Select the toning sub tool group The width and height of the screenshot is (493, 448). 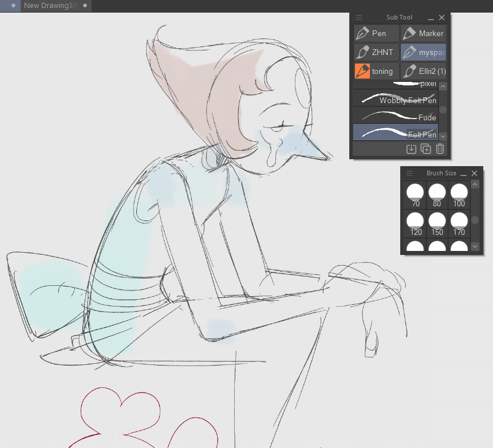pos(376,71)
